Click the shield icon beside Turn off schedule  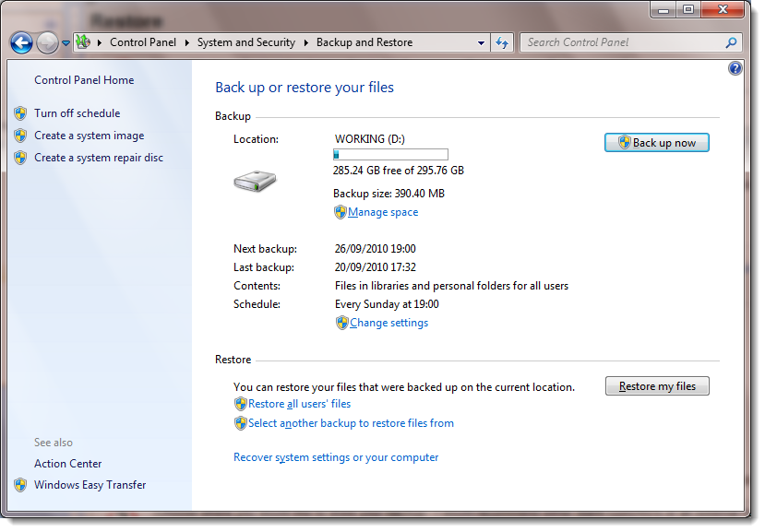tap(20, 112)
